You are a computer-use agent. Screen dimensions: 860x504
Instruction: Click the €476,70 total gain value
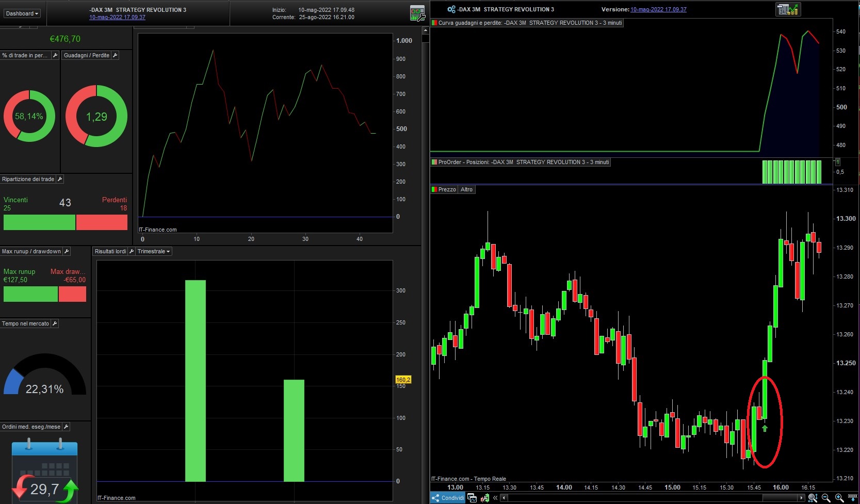point(65,39)
